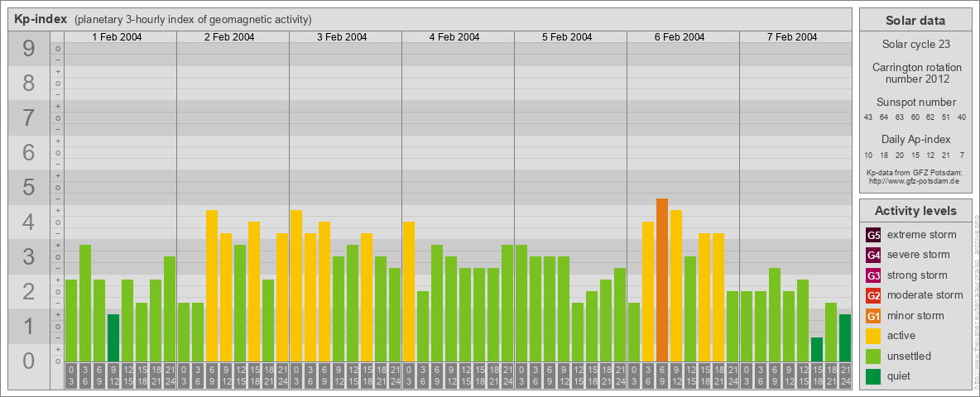The height and width of the screenshot is (397, 980).
Task: Click the '1 Feb 2004' date header
Action: click(x=117, y=37)
